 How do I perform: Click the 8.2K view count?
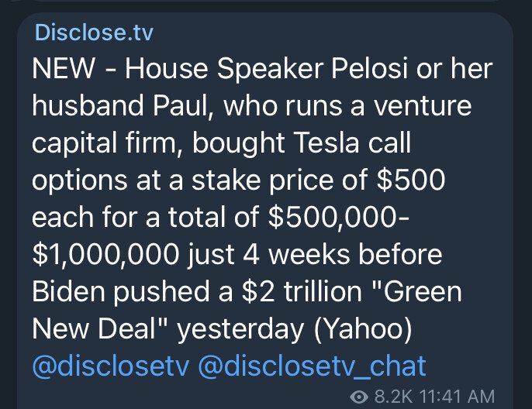[394, 397]
